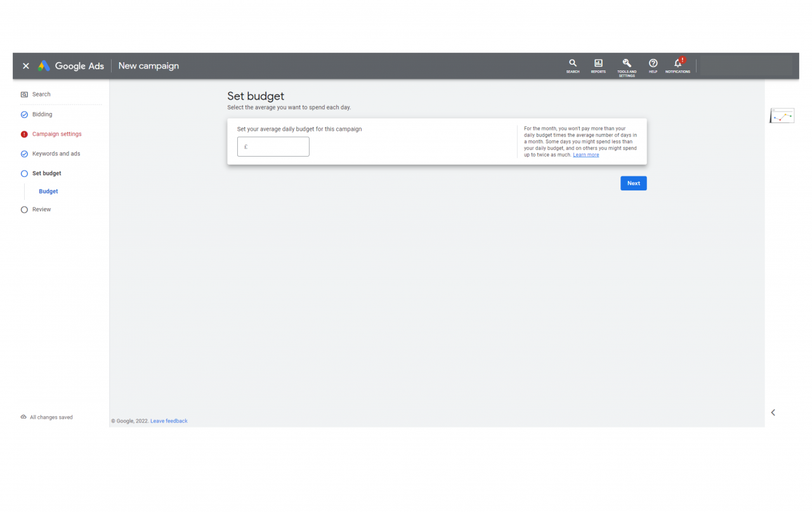Open the chart overview panel thumbnail
This screenshot has width=812, height=512.
(782, 115)
